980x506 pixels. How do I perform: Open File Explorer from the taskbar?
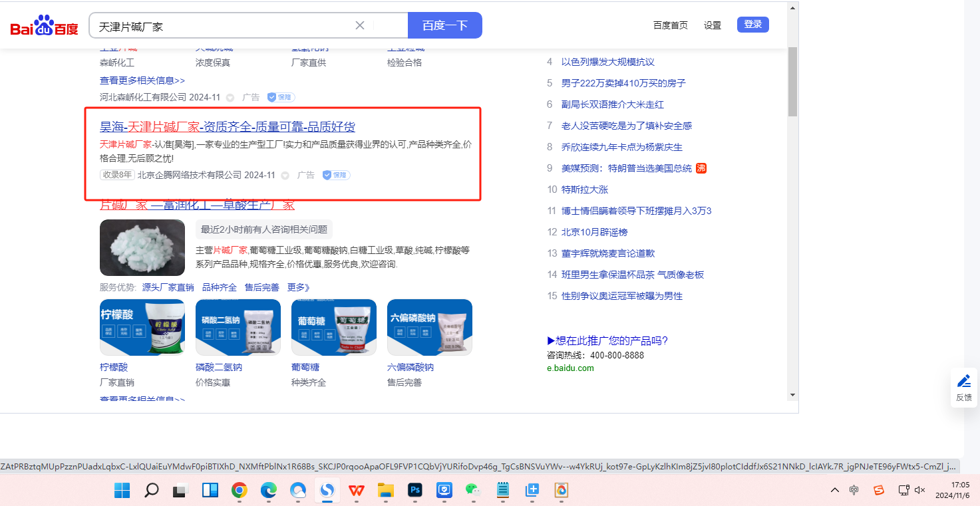pos(386,491)
